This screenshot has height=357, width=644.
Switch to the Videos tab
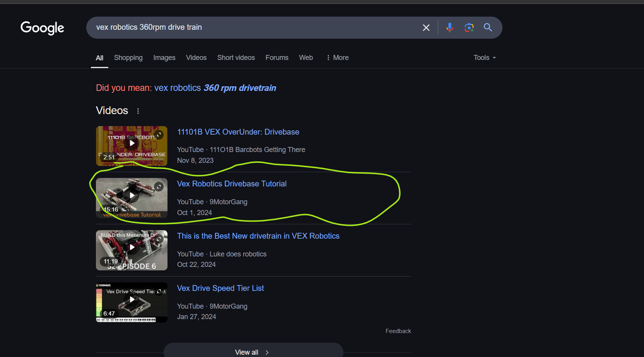tap(196, 58)
